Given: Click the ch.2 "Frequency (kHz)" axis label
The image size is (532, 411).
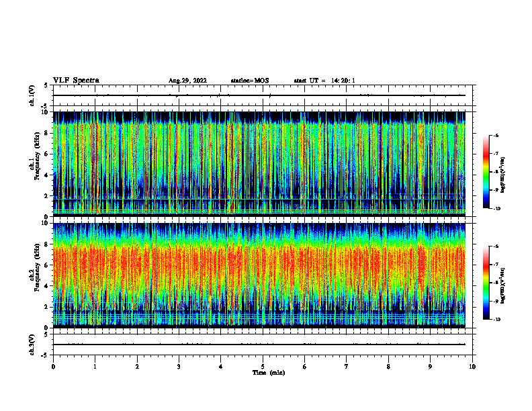Looking at the screenshot, I should click(x=38, y=267).
